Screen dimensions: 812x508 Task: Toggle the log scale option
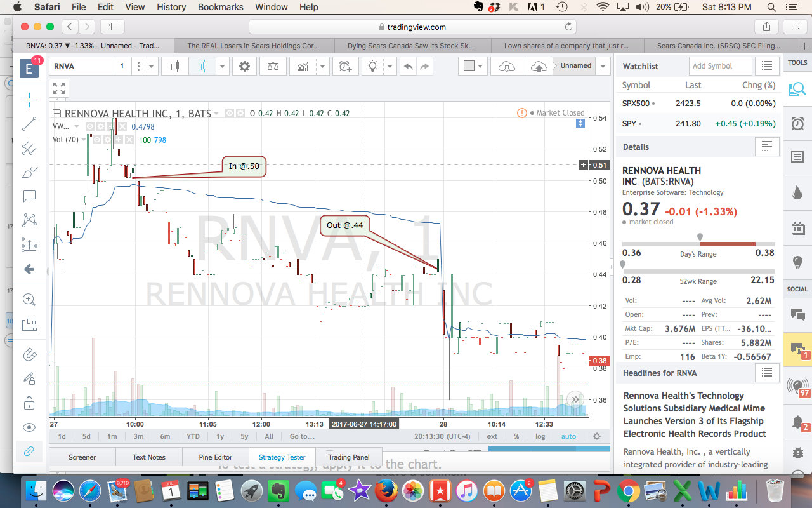point(540,436)
